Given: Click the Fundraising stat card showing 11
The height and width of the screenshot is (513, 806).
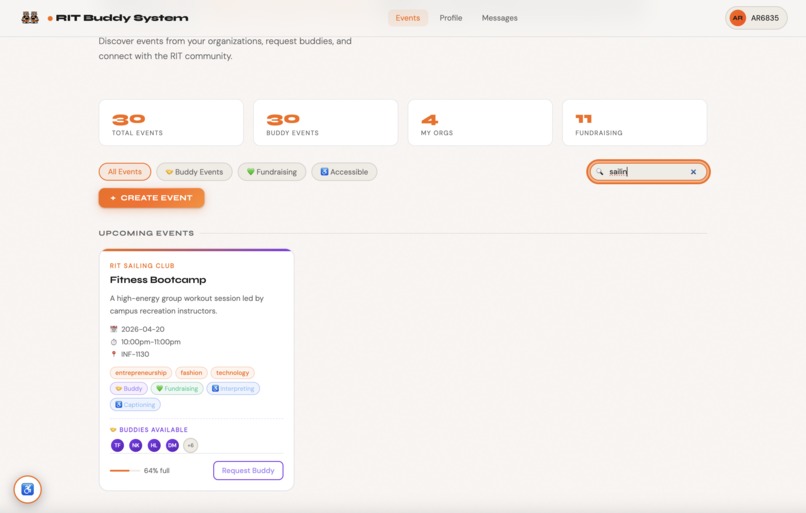Looking at the screenshot, I should [x=635, y=123].
